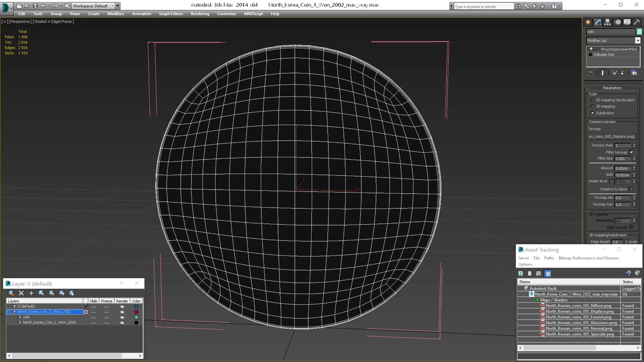
Task: Click the New Scene icon
Action: [19, 6]
